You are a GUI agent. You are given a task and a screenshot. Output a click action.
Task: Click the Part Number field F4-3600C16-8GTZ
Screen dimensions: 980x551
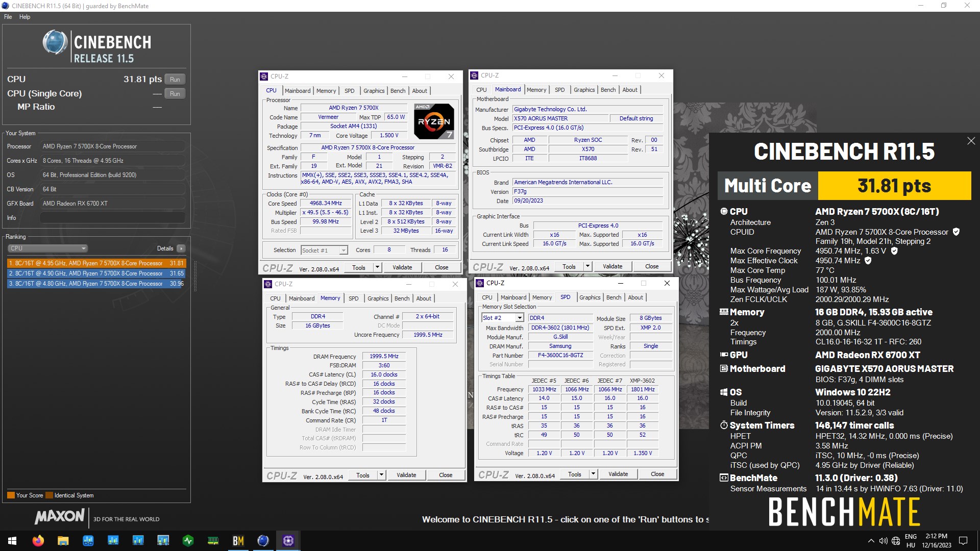(560, 355)
